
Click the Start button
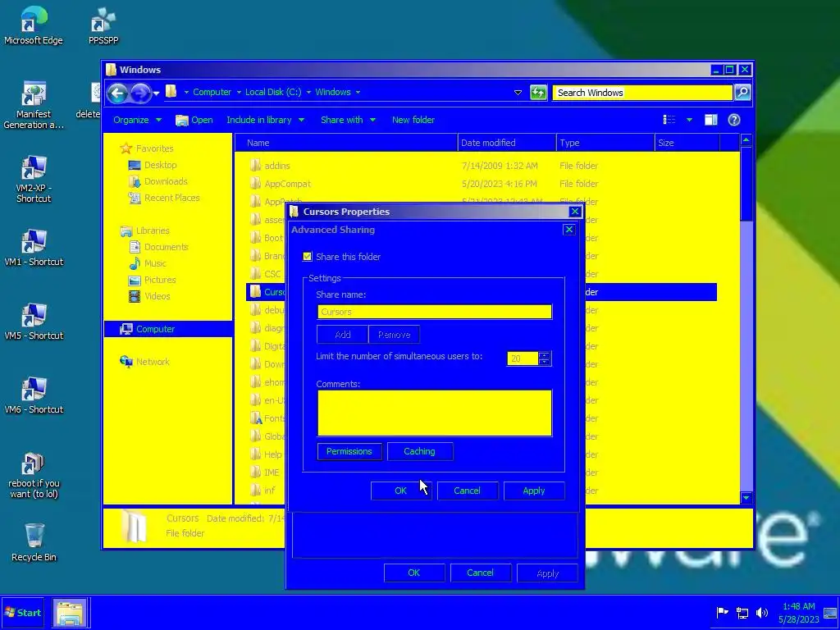point(23,613)
